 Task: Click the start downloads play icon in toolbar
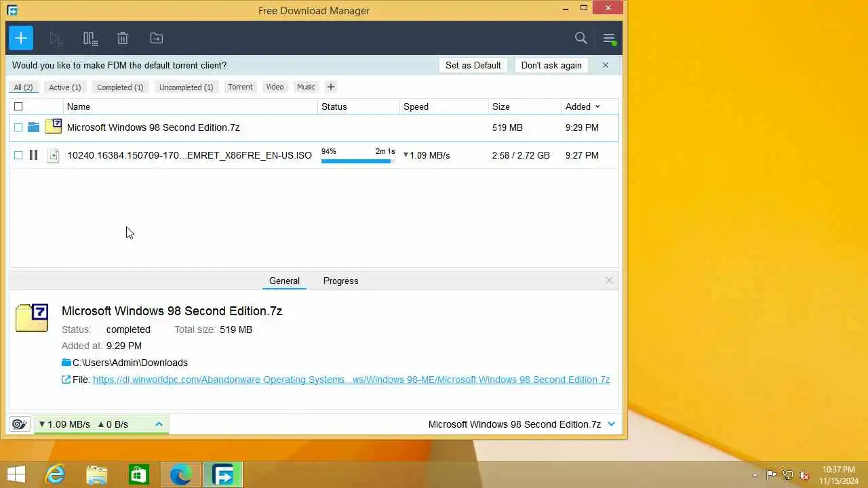56,39
